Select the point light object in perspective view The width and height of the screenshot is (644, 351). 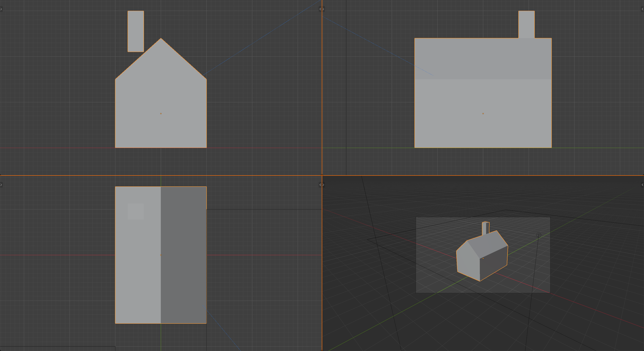(x=539, y=235)
